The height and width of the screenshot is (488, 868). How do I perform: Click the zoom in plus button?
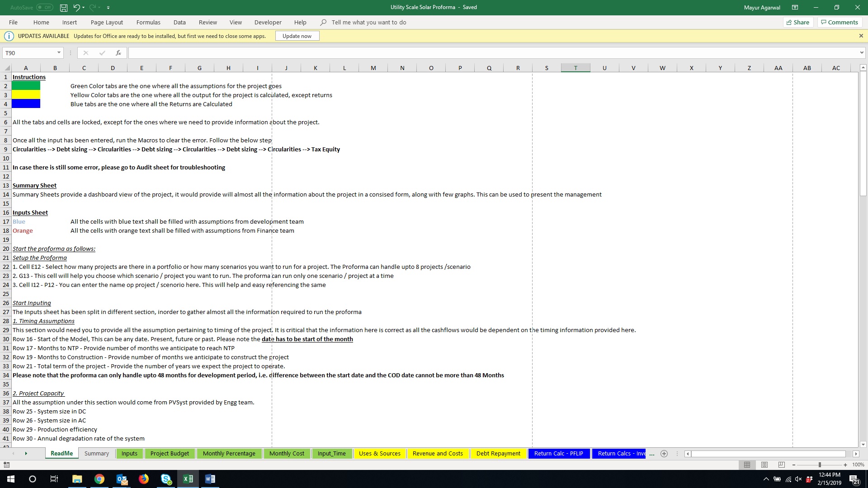[845, 465]
